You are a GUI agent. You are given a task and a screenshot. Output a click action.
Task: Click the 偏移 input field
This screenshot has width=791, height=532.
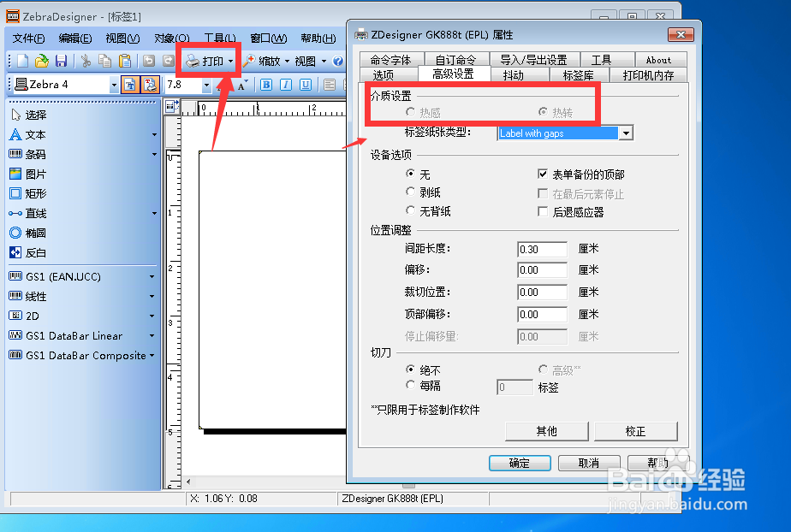click(x=542, y=270)
